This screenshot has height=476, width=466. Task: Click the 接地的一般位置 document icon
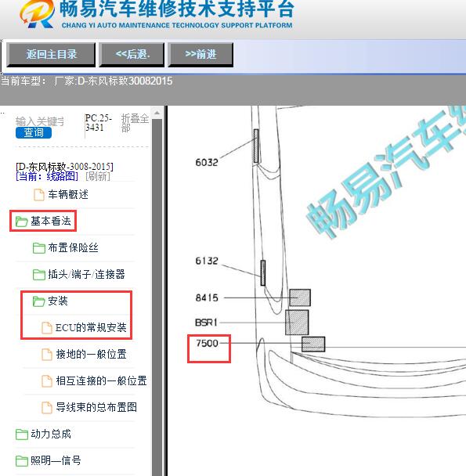(47, 355)
